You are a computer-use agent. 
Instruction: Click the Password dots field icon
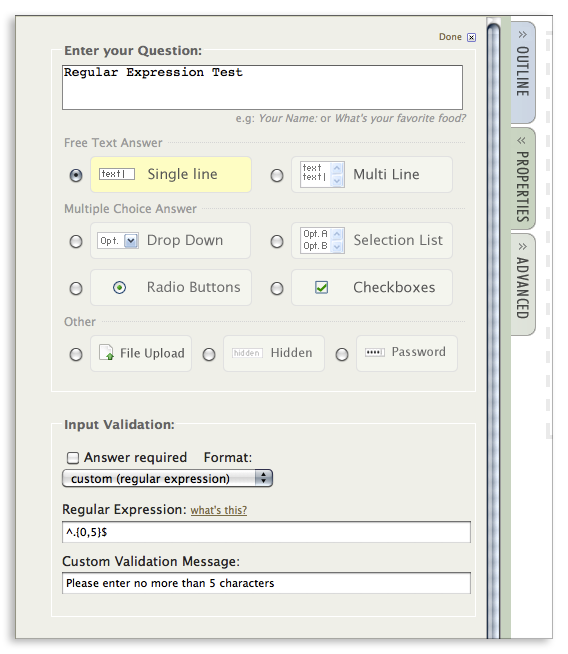tap(374, 352)
